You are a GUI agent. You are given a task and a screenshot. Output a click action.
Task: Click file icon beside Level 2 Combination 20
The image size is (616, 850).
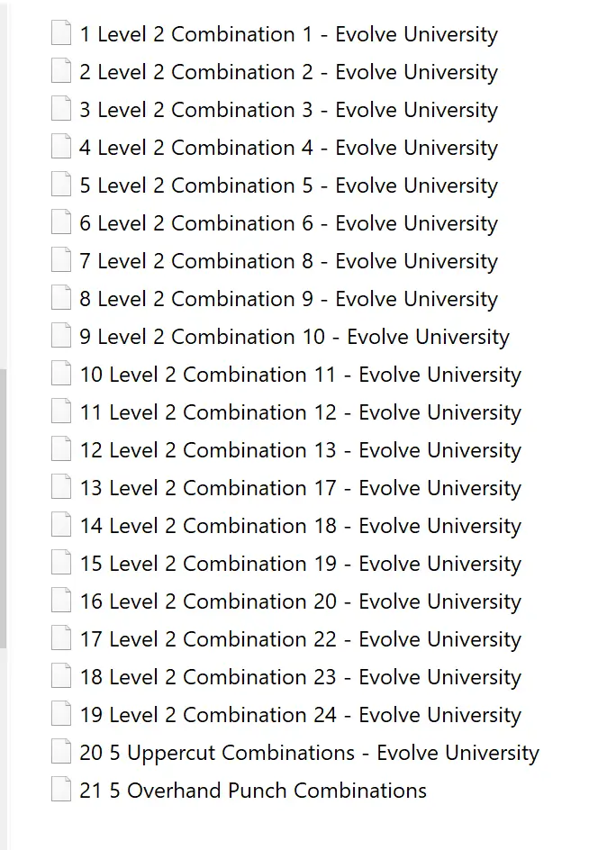tap(61, 601)
